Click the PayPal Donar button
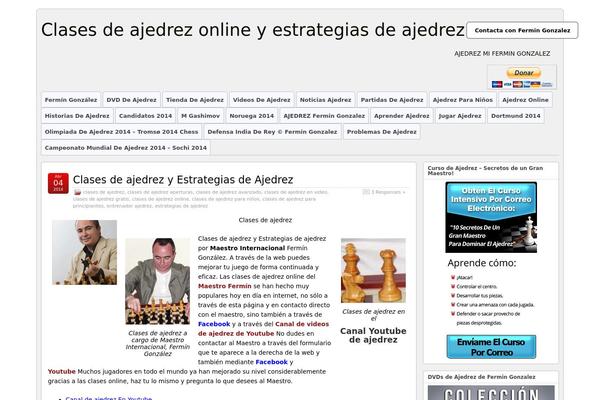 (523, 73)
